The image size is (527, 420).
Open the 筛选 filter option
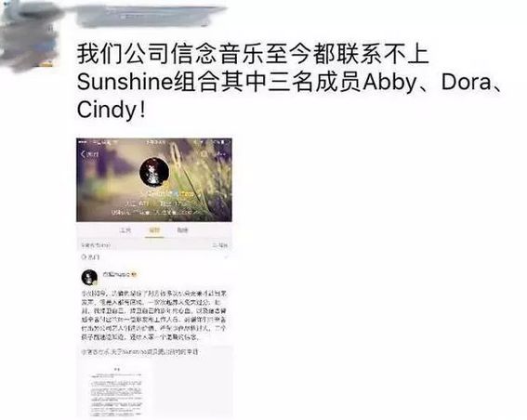coord(220,245)
